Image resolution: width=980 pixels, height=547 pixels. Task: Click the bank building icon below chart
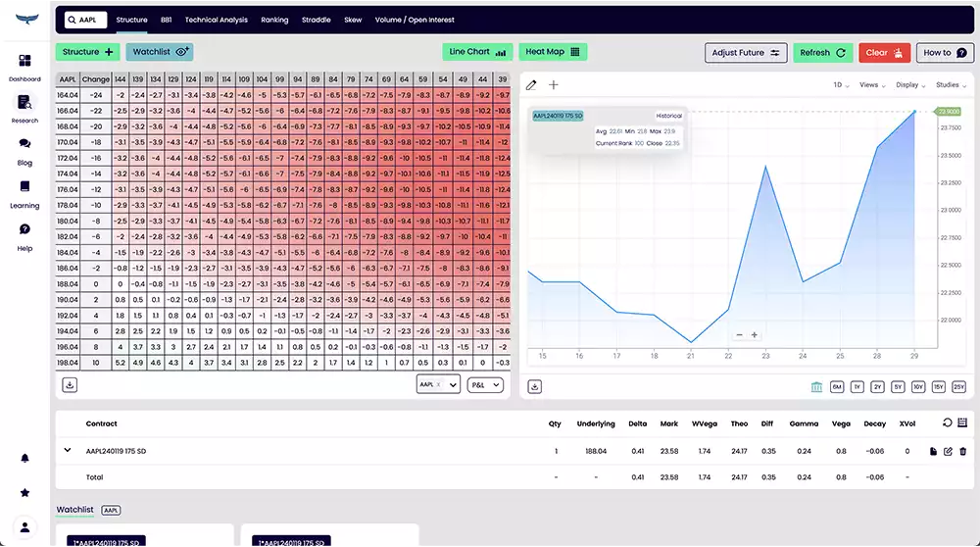point(816,387)
